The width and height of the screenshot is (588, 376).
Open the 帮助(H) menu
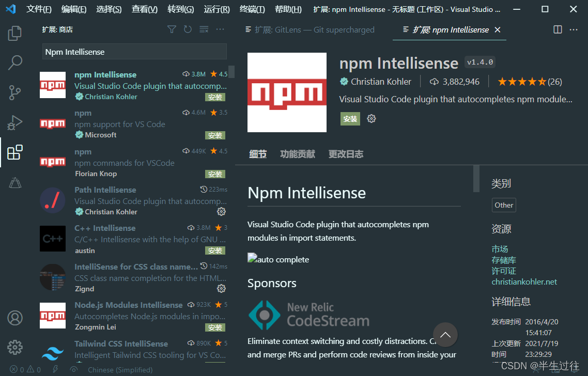coord(288,9)
